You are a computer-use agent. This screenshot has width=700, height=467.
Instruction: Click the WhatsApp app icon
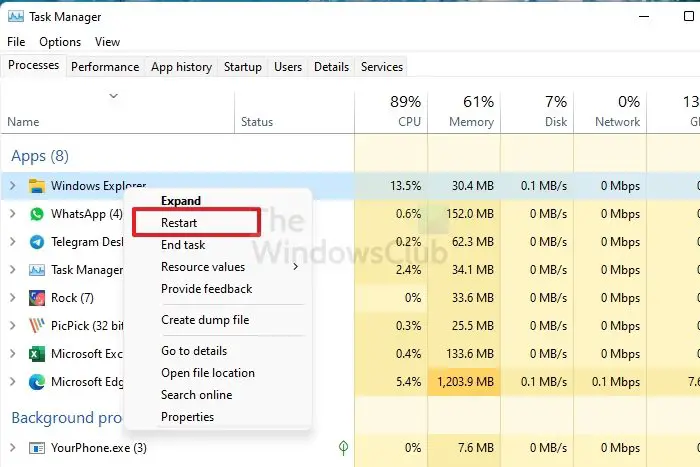37,214
